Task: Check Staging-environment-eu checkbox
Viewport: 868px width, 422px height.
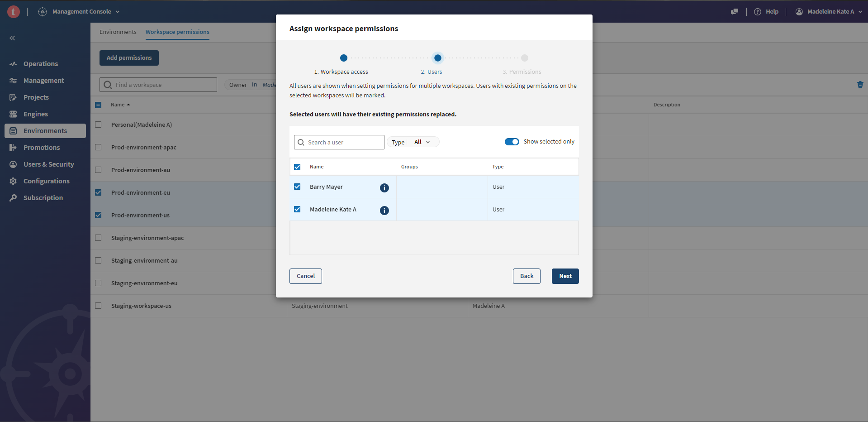Action: coord(98,283)
